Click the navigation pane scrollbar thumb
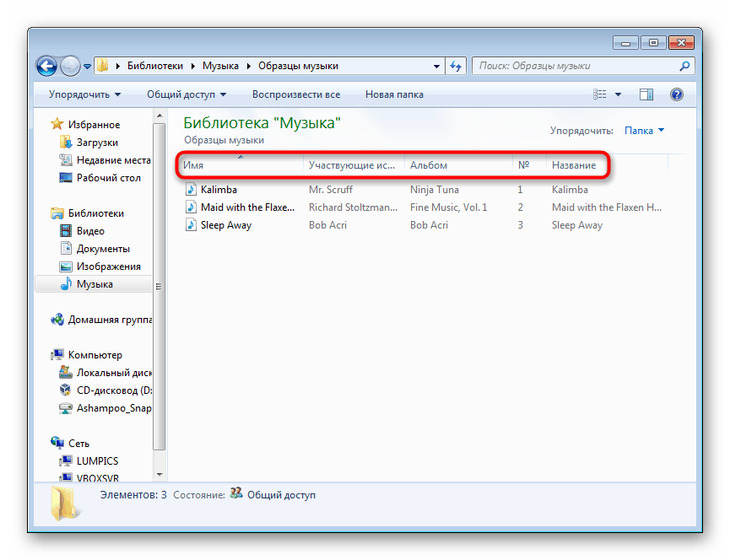Image resolution: width=730 pixels, height=560 pixels. [x=160, y=287]
